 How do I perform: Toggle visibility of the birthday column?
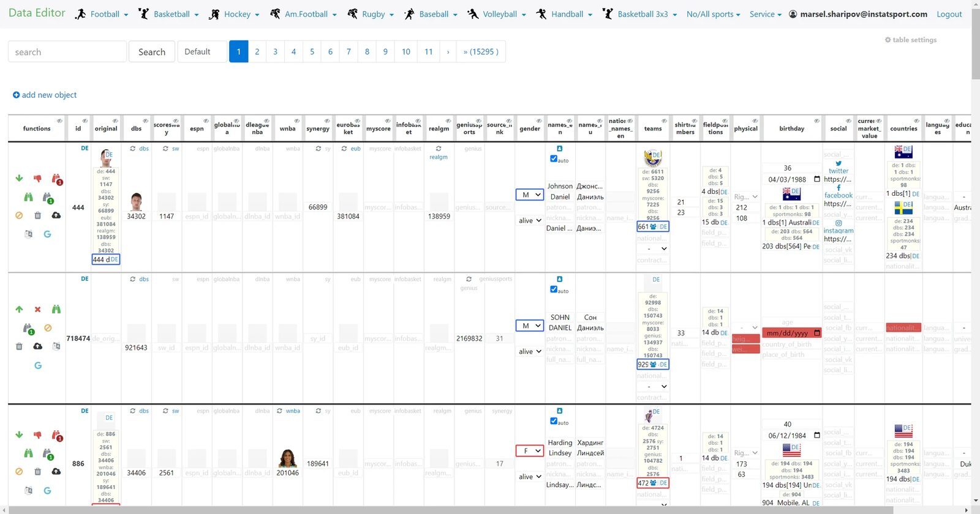coord(816,121)
